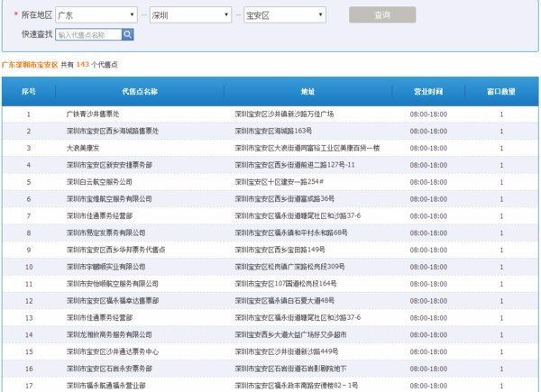541x392 pixels.
Task: Click address 深圳市宝安区福永镇和平村永和路68号
Action: [x=291, y=232]
